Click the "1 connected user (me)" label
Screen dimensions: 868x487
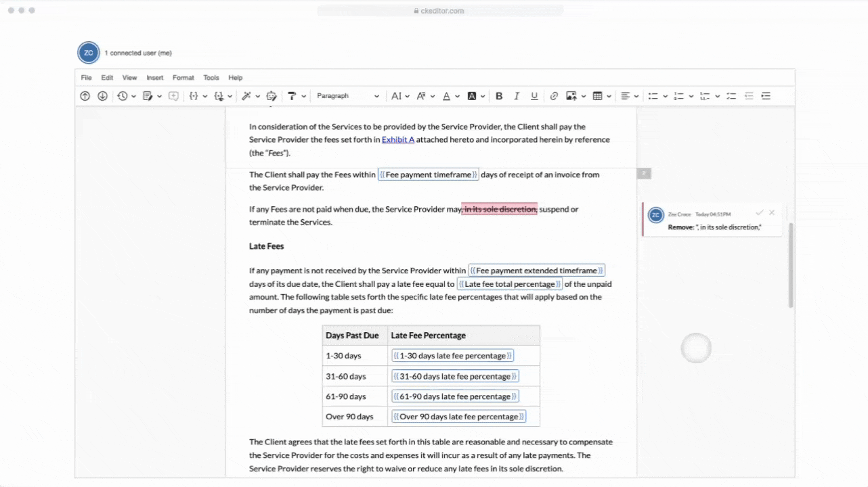(x=138, y=53)
